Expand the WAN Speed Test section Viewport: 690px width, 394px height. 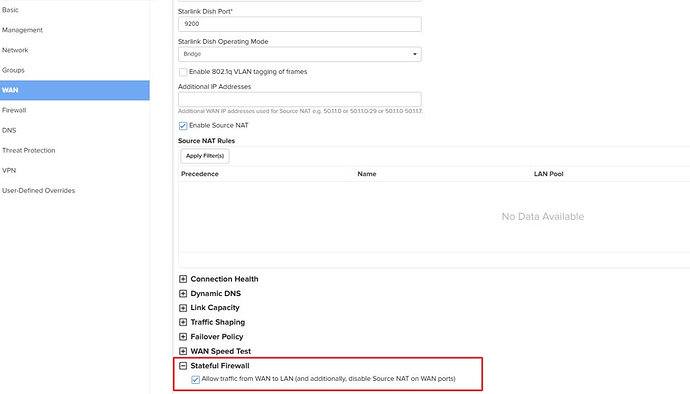pyautogui.click(x=183, y=351)
